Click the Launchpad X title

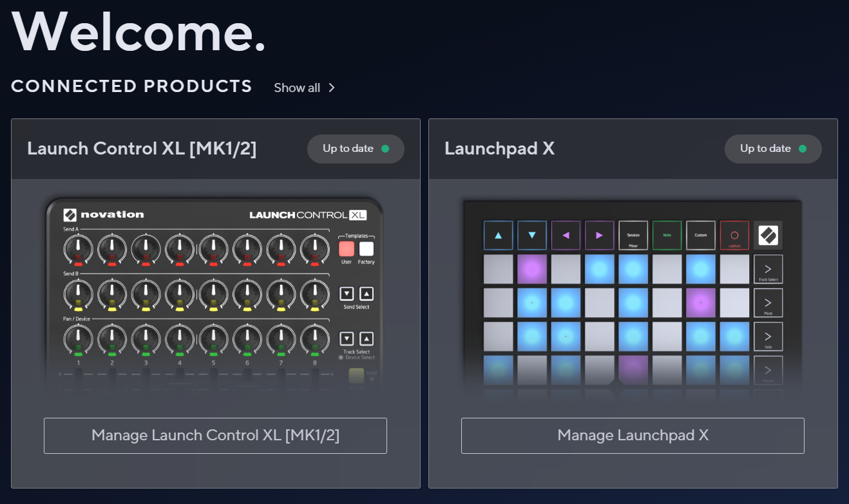click(499, 149)
